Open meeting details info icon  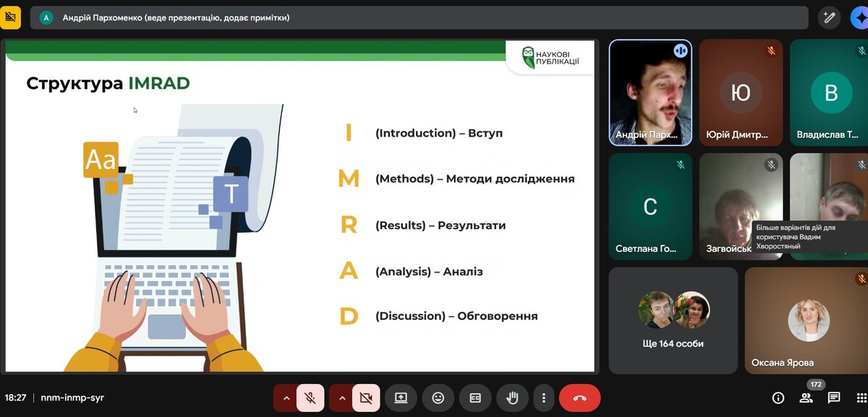coord(778,397)
